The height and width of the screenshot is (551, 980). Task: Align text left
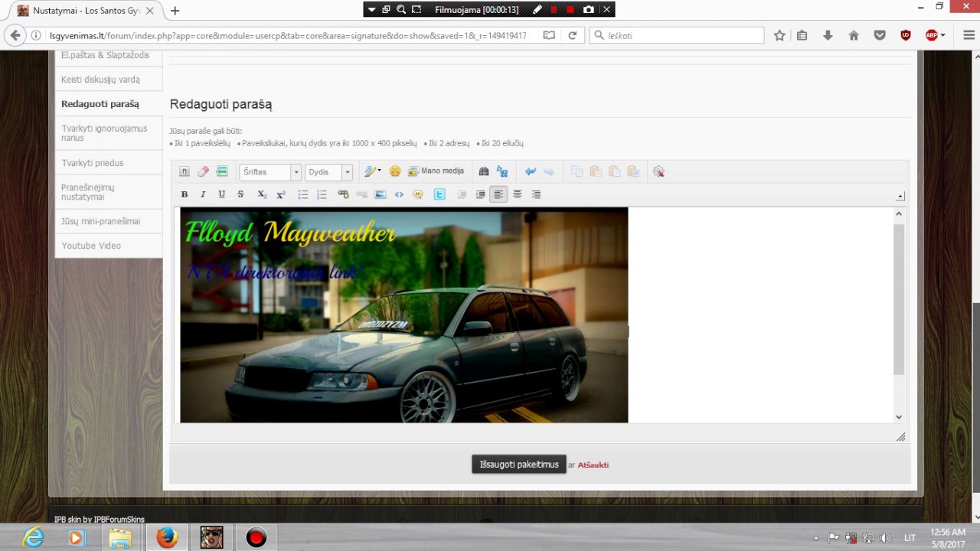[498, 194]
